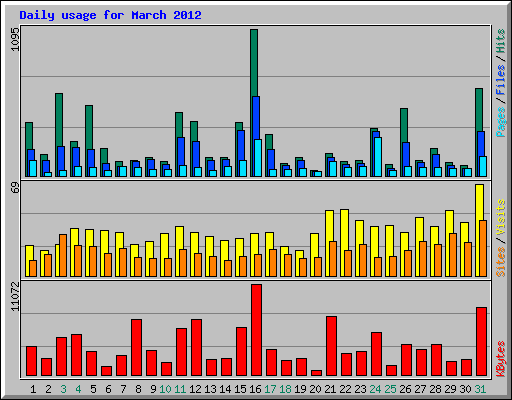Click the red KBytes bar for day 21
Image resolution: width=512 pixels, height=400 pixels.
point(331,346)
